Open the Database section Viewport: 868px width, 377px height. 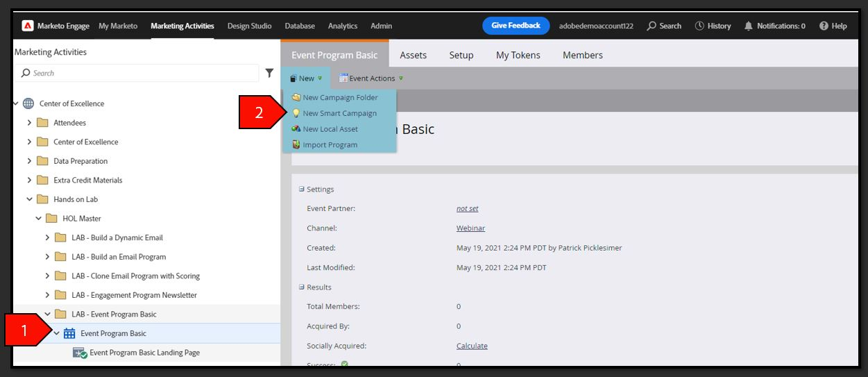coord(300,26)
